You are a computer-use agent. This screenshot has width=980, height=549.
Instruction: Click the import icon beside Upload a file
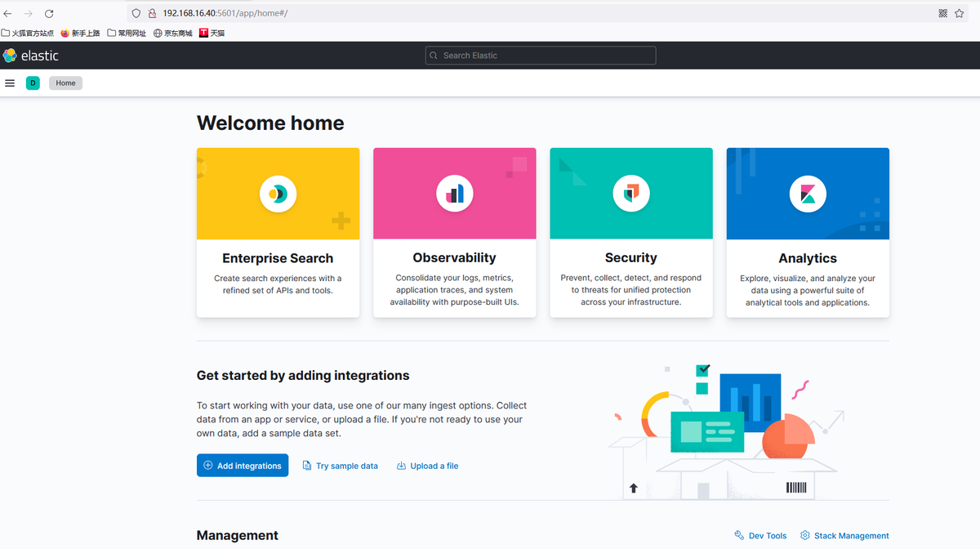click(401, 466)
